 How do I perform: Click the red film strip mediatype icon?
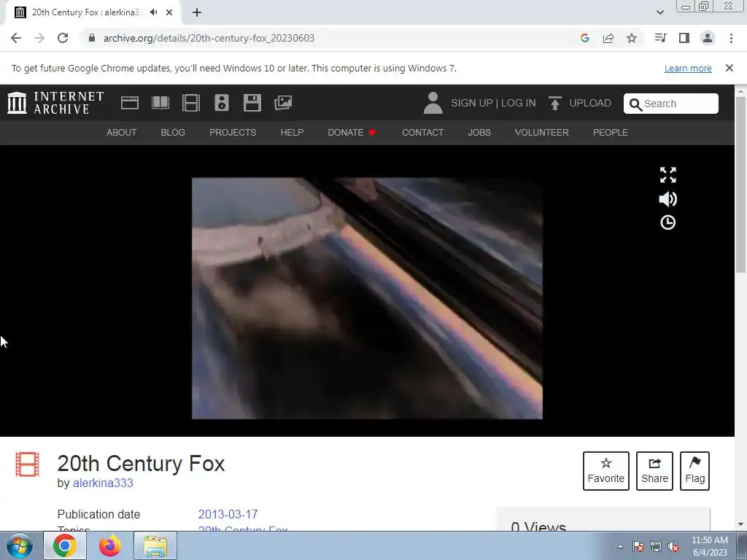pyautogui.click(x=27, y=464)
